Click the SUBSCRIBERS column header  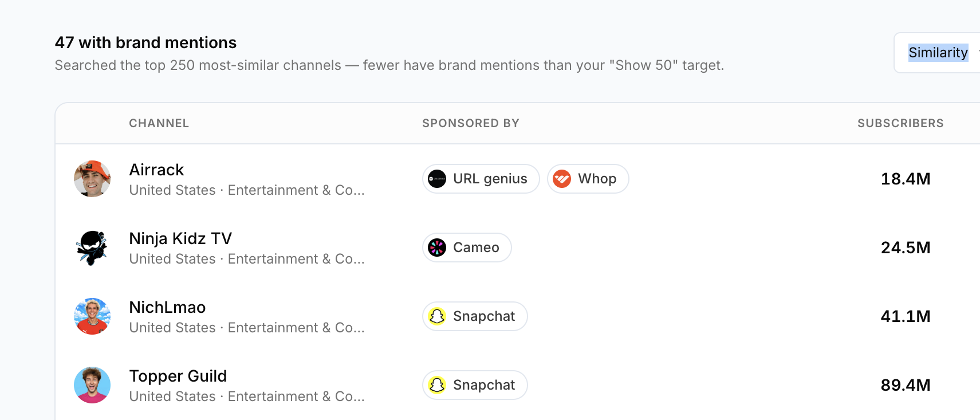[900, 123]
